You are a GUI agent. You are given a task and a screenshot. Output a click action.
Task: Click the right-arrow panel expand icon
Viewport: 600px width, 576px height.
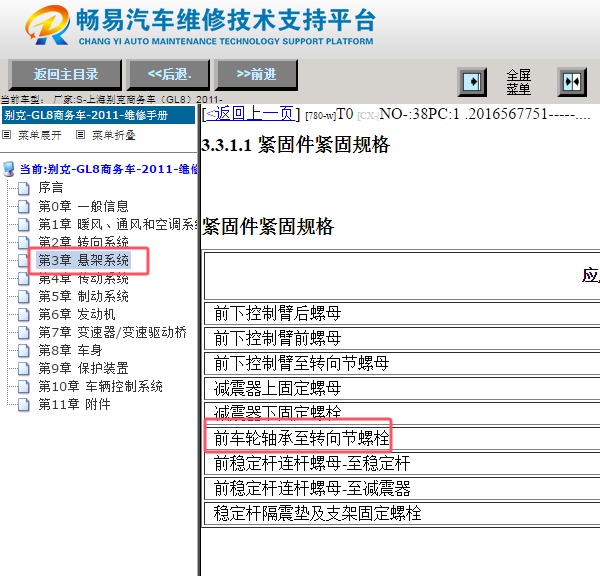472,82
